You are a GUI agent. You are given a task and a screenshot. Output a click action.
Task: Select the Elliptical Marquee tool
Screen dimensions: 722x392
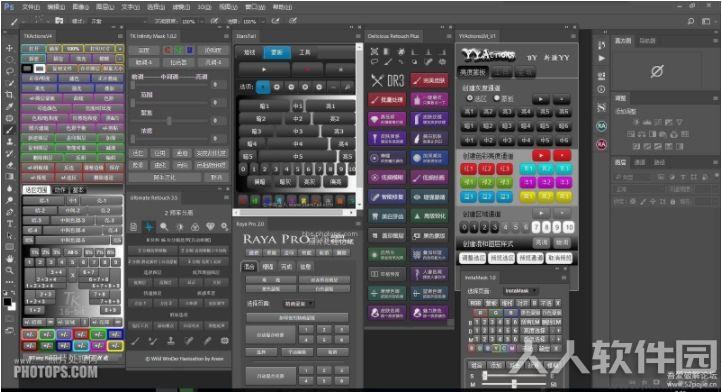click(x=9, y=60)
